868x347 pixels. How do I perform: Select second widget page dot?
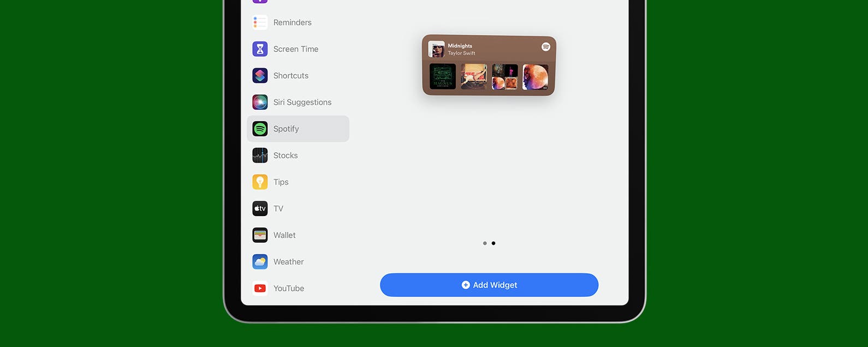click(x=494, y=243)
